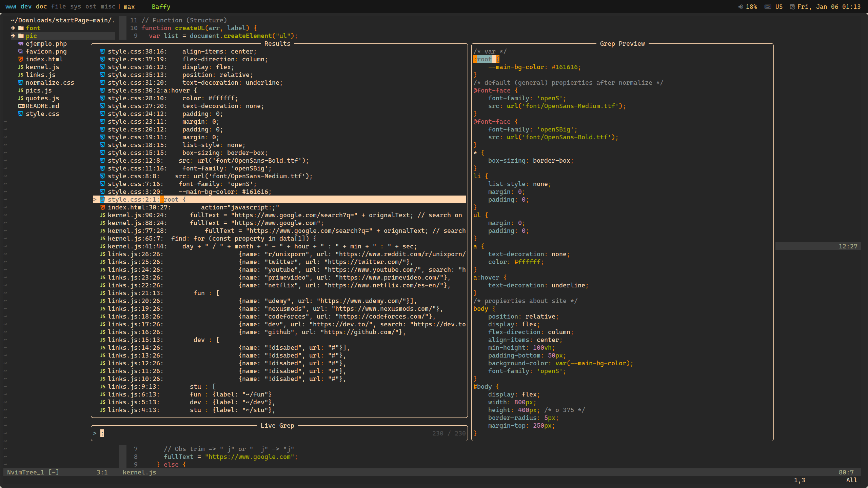868x488 pixels.
Task: Click CSS icon on style.css:38:16 result
Action: (102, 52)
